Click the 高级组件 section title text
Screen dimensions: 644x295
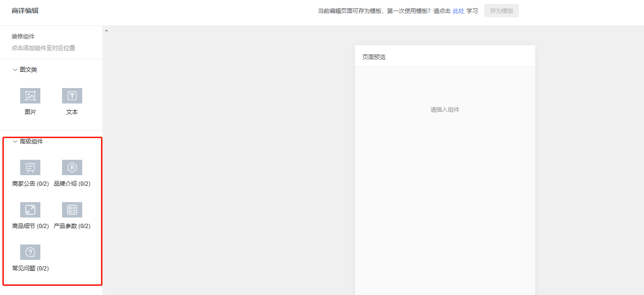(x=31, y=141)
